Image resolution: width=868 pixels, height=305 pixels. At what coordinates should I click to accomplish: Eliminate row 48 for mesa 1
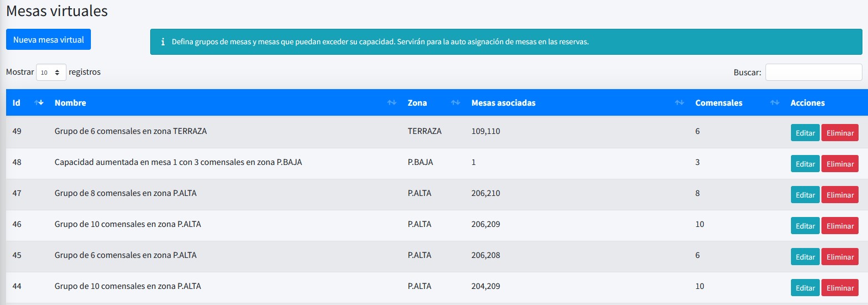pos(839,164)
